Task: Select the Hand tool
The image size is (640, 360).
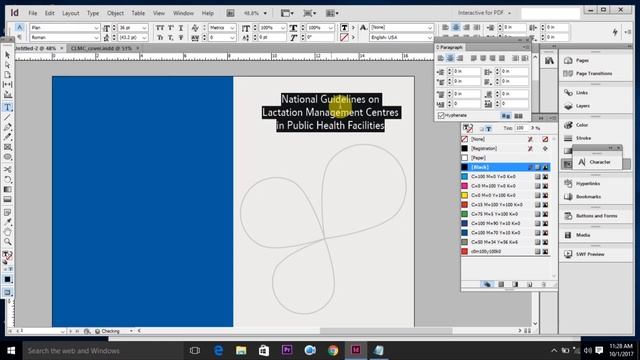Action: click(x=7, y=232)
